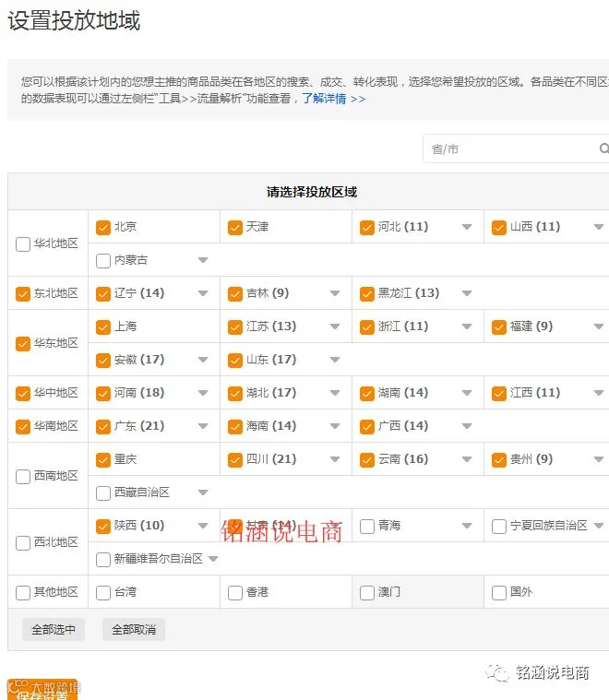Viewport: 609px width, 700px height.
Task: Tick the 国外 checkbox
Action: (x=499, y=593)
